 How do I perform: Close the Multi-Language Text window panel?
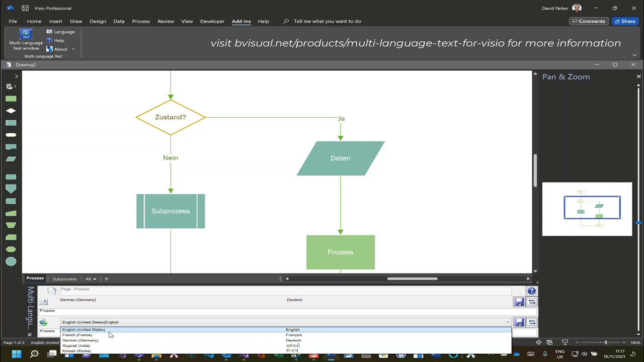(x=29, y=334)
